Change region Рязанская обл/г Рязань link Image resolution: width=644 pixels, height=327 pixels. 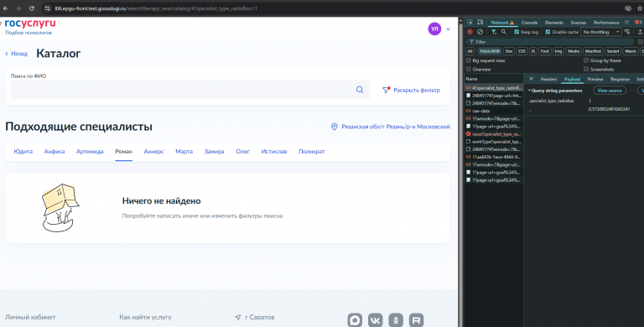[x=396, y=127]
